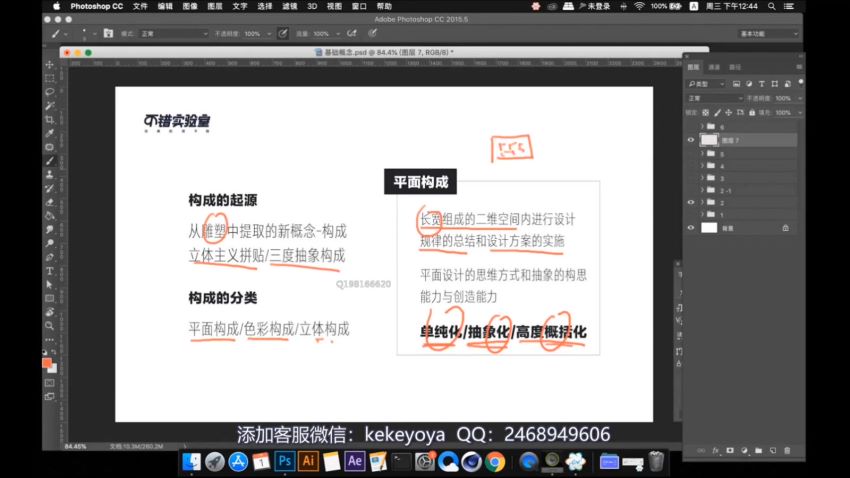Filter layers by smart object icon
The image size is (850, 478).
click(x=788, y=84)
